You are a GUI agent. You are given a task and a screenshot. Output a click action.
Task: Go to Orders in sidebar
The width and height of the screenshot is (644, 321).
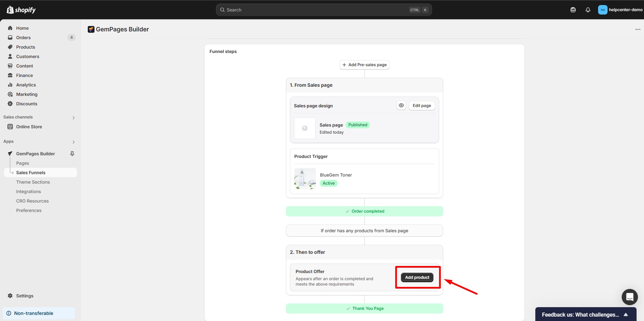pos(23,37)
